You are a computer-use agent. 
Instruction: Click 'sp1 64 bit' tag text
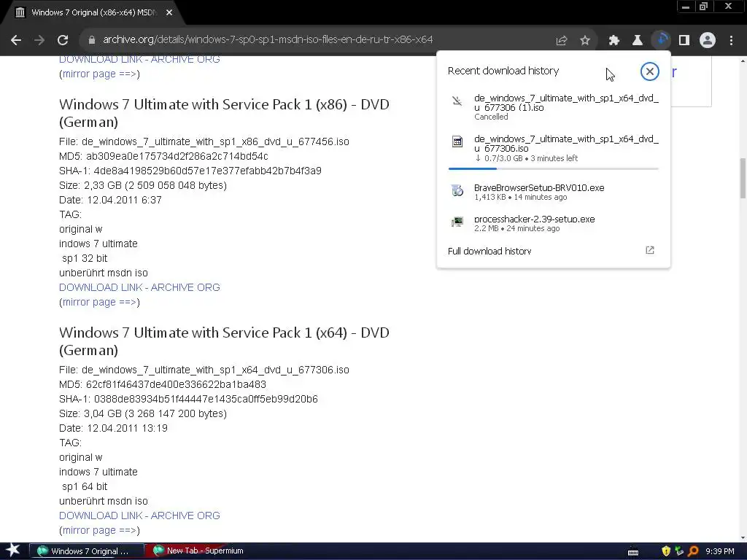click(85, 486)
